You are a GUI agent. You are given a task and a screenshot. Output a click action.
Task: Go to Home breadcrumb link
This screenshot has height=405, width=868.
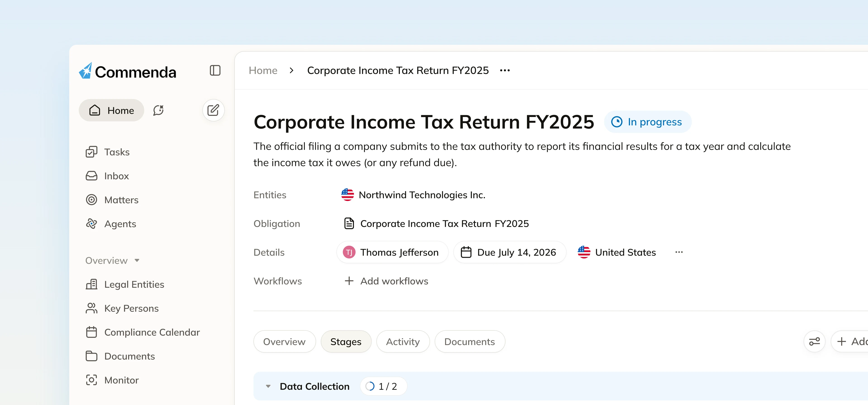[x=263, y=70]
